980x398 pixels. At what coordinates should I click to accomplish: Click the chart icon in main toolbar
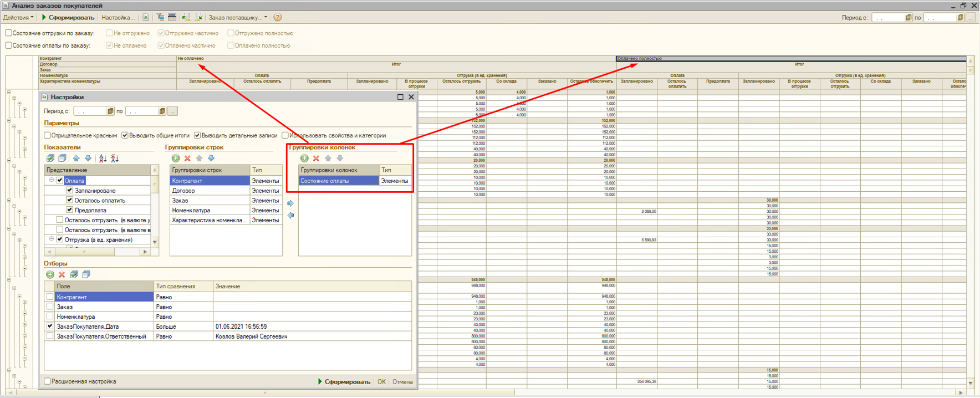point(146,18)
